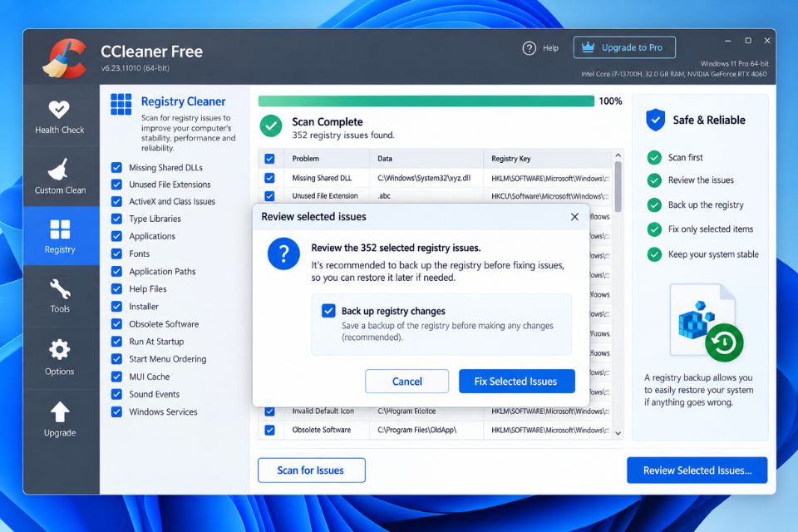This screenshot has height=532, width=798.
Task: Click the registry backup illustration
Action: pos(707,323)
